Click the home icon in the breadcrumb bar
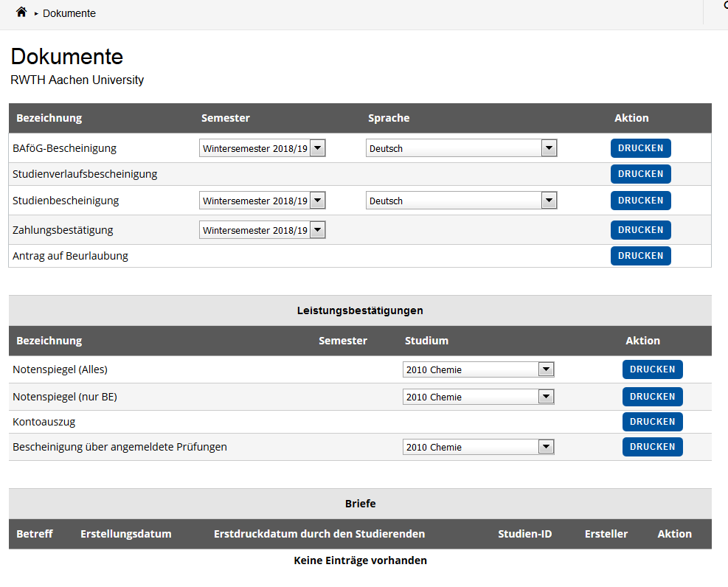This screenshot has width=728, height=587. (x=21, y=12)
